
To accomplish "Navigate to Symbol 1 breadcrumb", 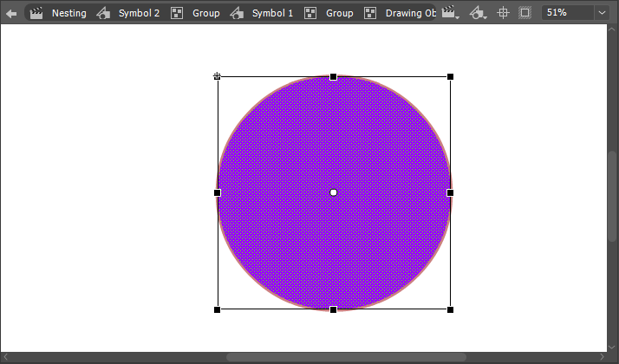I will point(272,13).
